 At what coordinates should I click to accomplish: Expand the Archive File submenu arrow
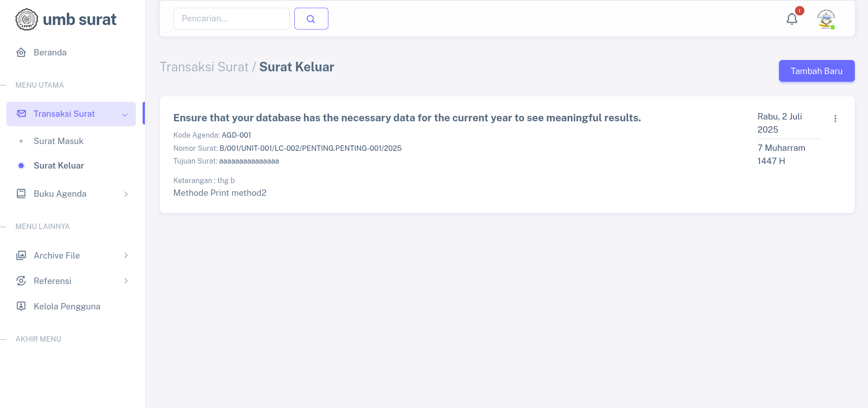tap(126, 256)
